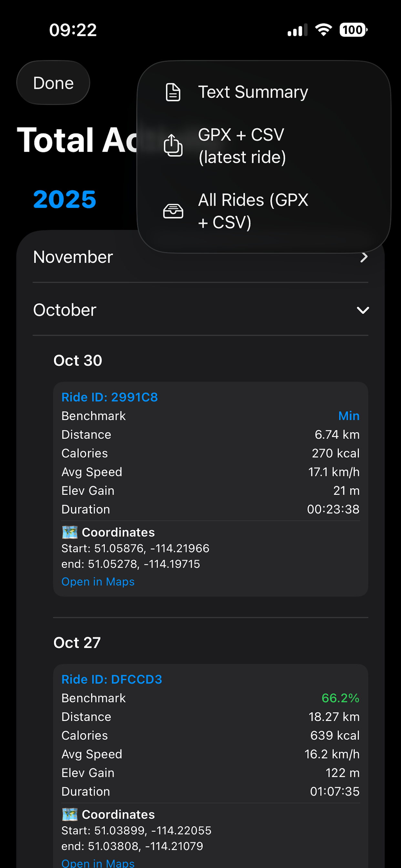Collapse the October section chevron
401x868 pixels.
click(x=363, y=310)
